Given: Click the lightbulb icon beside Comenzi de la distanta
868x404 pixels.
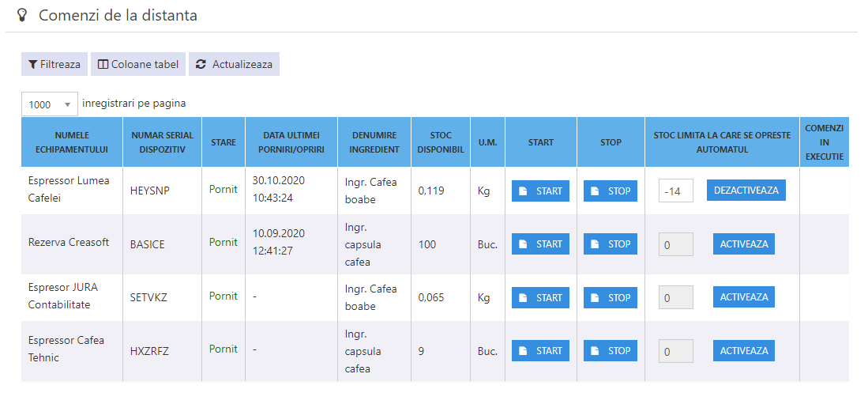Looking at the screenshot, I should (x=21, y=16).
